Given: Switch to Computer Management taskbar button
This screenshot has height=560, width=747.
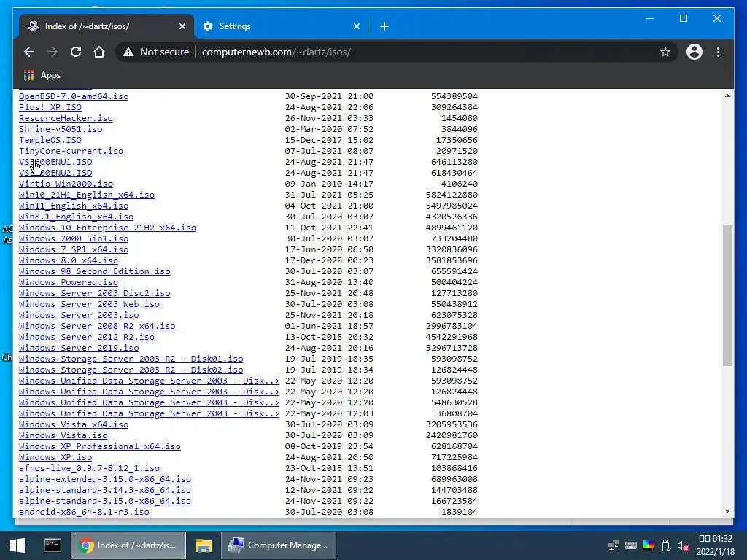Looking at the screenshot, I should (279, 545).
